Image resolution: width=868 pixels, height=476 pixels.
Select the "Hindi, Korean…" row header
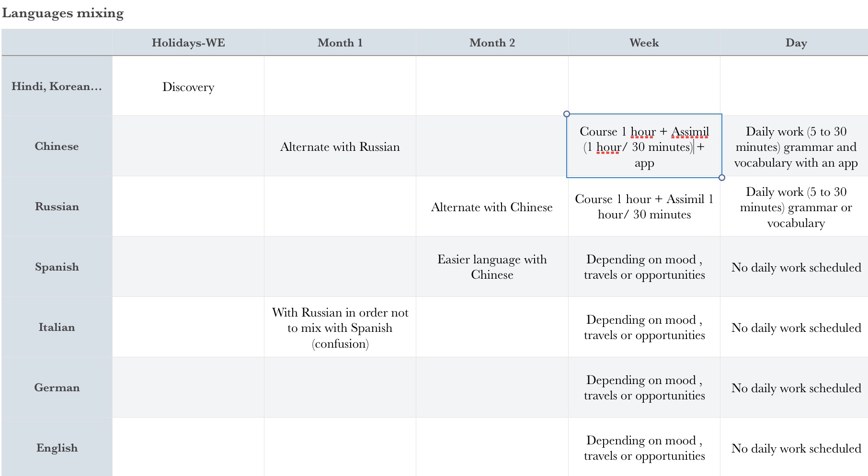pyautogui.click(x=57, y=86)
